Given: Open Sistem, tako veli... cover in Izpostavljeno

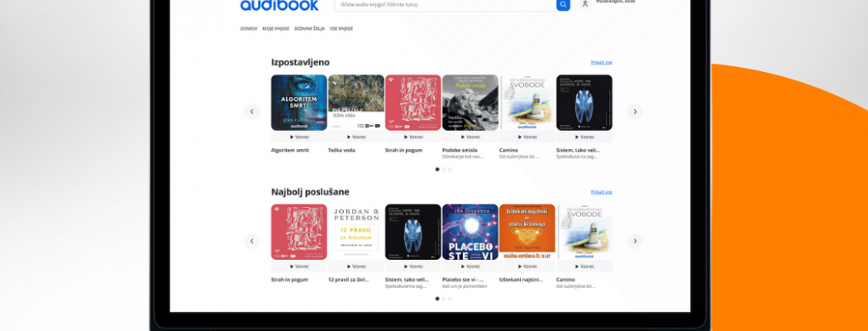Looking at the screenshot, I should point(584,103).
